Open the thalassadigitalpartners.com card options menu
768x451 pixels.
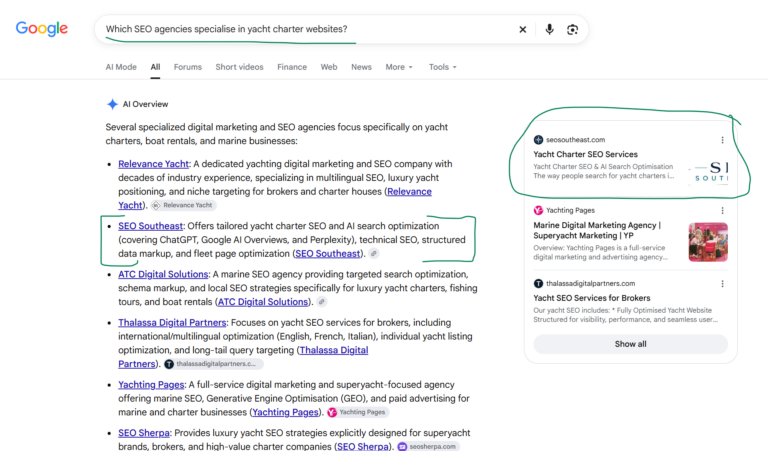coord(722,284)
